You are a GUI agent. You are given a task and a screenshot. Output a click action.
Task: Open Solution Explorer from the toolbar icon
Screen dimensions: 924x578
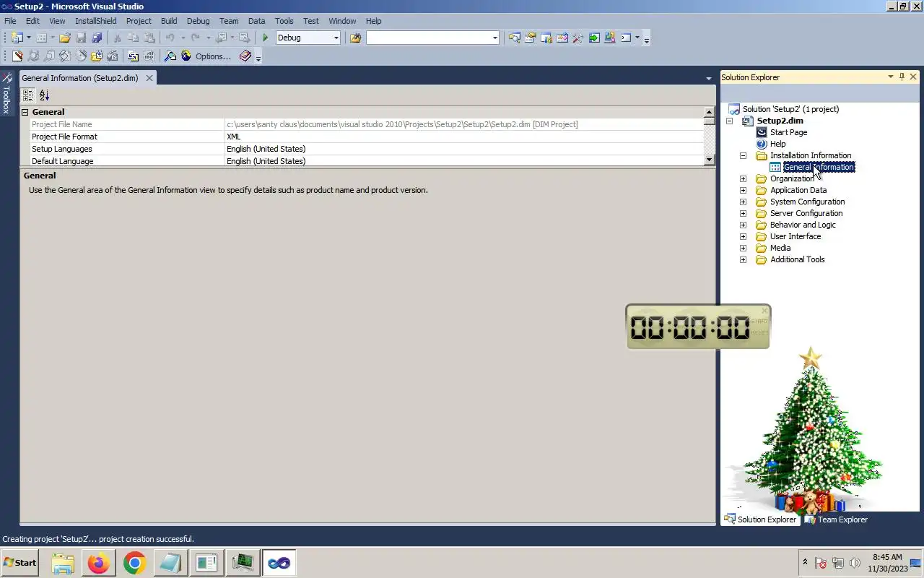coord(514,38)
